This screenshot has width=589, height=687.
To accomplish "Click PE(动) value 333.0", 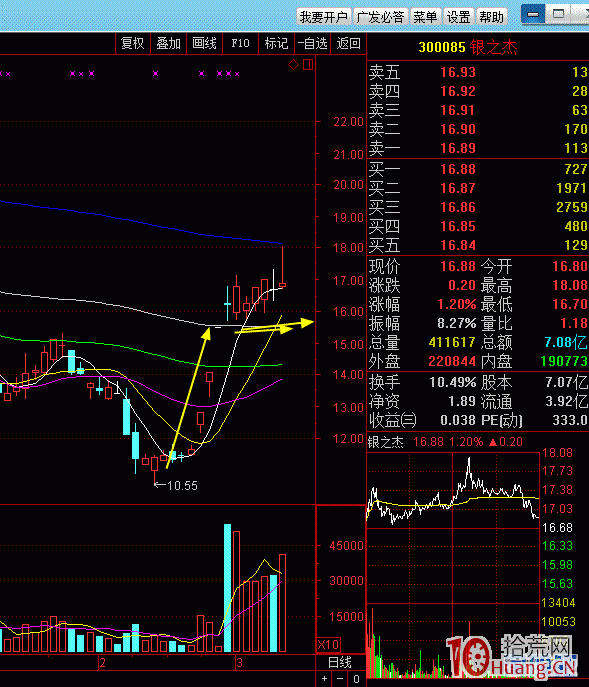I will (x=570, y=420).
